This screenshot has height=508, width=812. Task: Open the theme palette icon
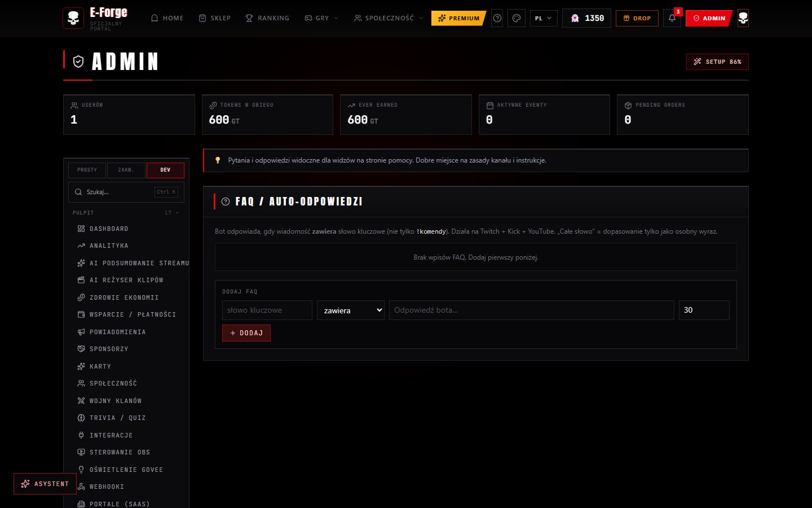point(517,18)
